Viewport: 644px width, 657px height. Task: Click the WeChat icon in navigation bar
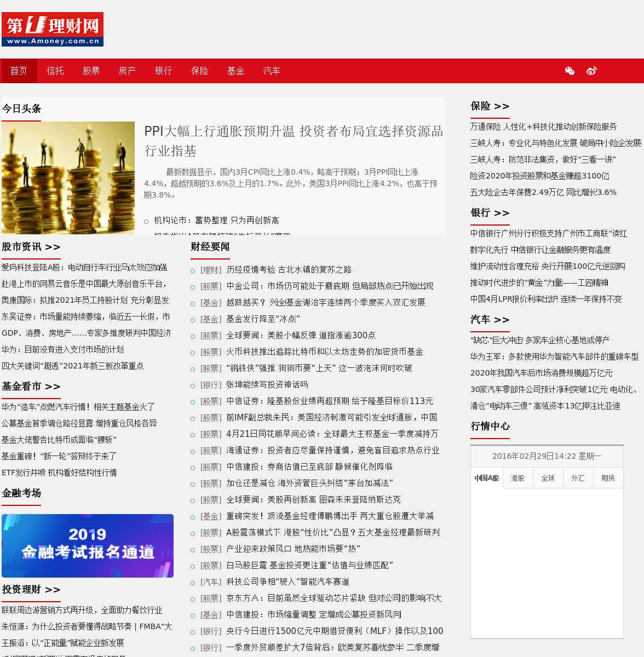pos(570,71)
